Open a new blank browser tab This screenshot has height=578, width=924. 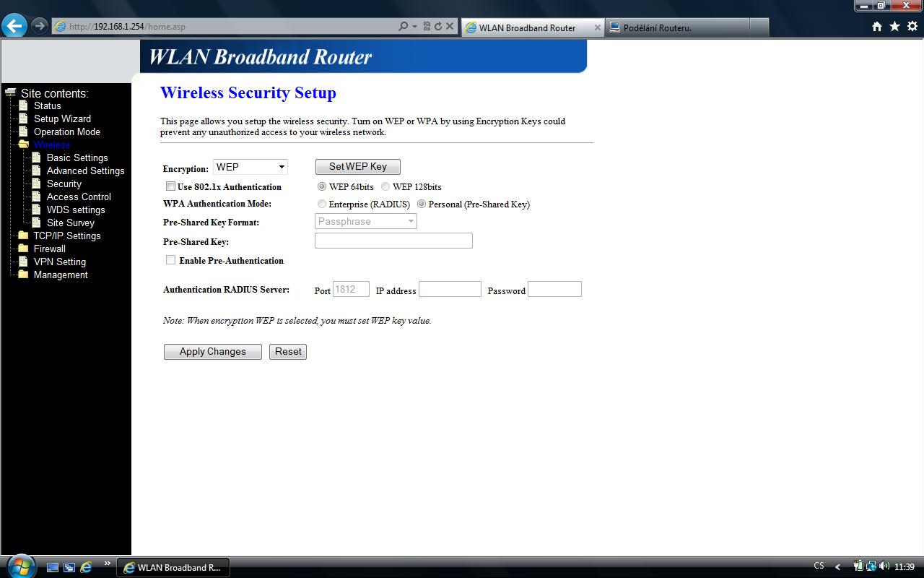coord(759,27)
